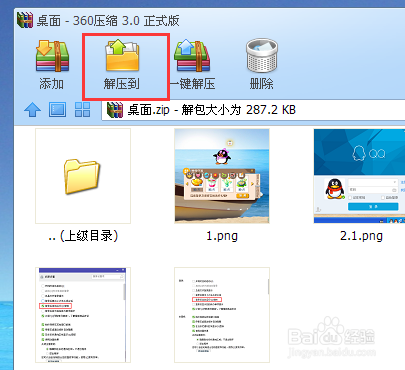The image size is (405, 370).
Task: Select the options list thumbnail in bottom row
Action: [x=222, y=315]
